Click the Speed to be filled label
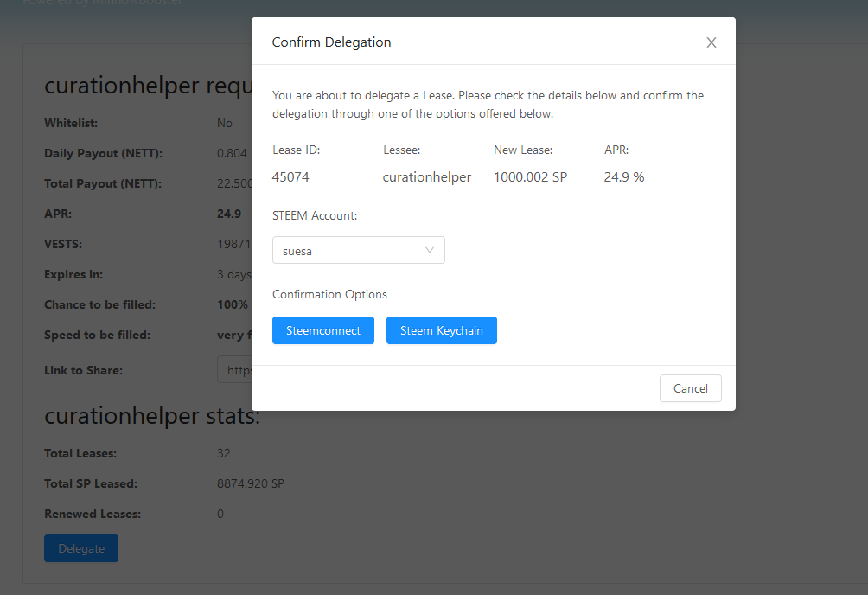 [98, 336]
